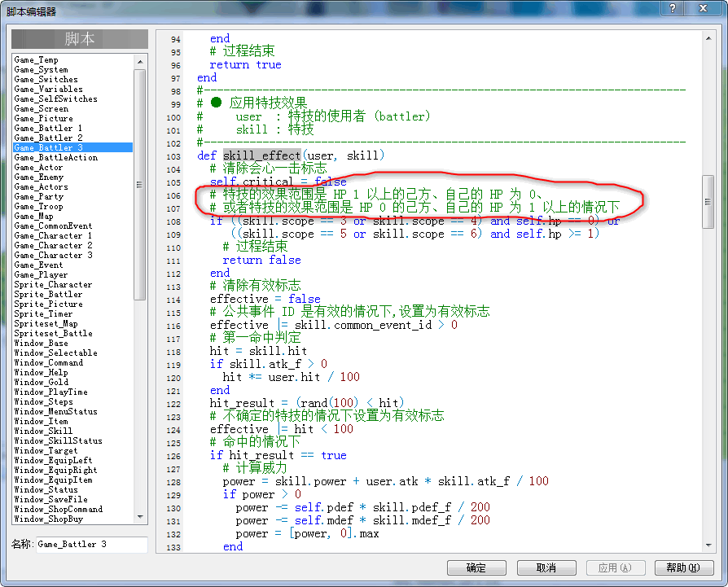Click the 帮助(H) help button
The image size is (728, 587).
684,567
